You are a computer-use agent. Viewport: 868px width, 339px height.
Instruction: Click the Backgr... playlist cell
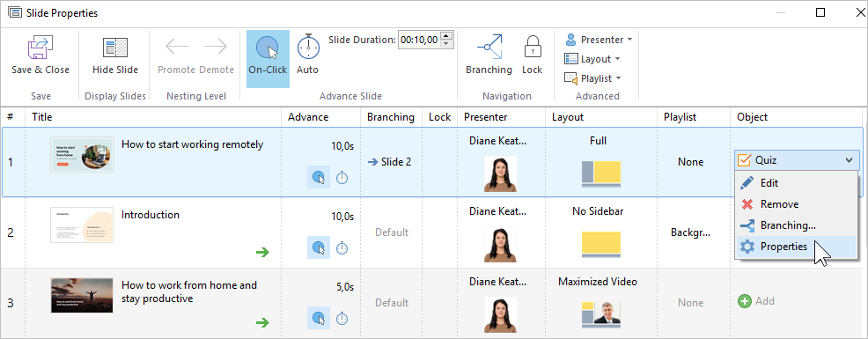(690, 232)
